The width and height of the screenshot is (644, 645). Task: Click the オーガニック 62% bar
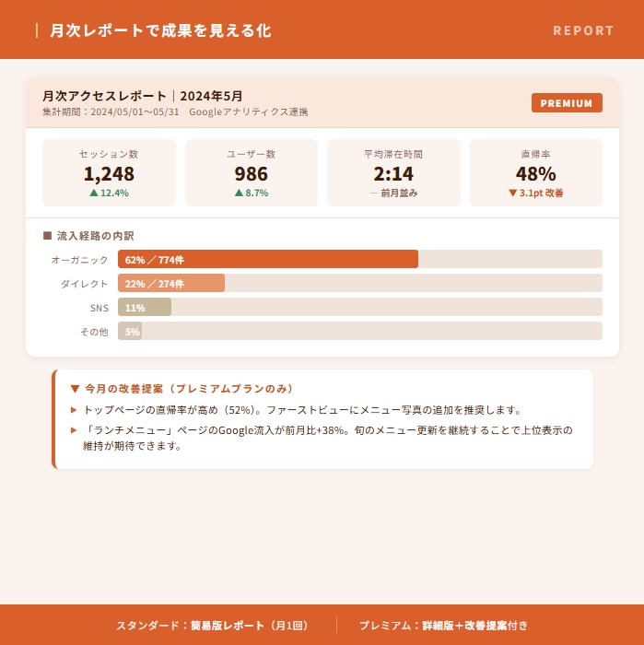click(268, 259)
